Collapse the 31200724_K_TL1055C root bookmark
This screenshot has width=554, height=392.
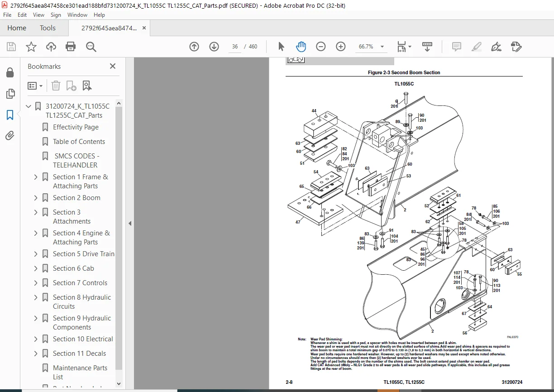[x=29, y=106]
